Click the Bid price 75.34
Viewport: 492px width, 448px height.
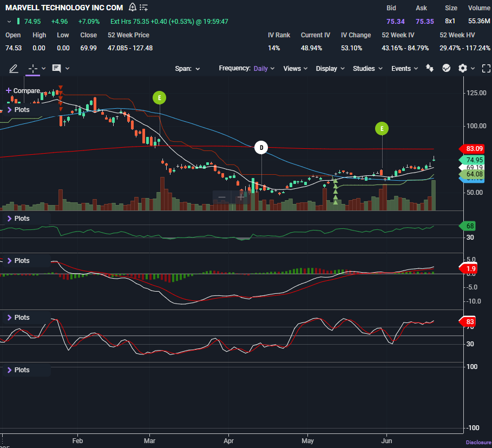point(395,22)
